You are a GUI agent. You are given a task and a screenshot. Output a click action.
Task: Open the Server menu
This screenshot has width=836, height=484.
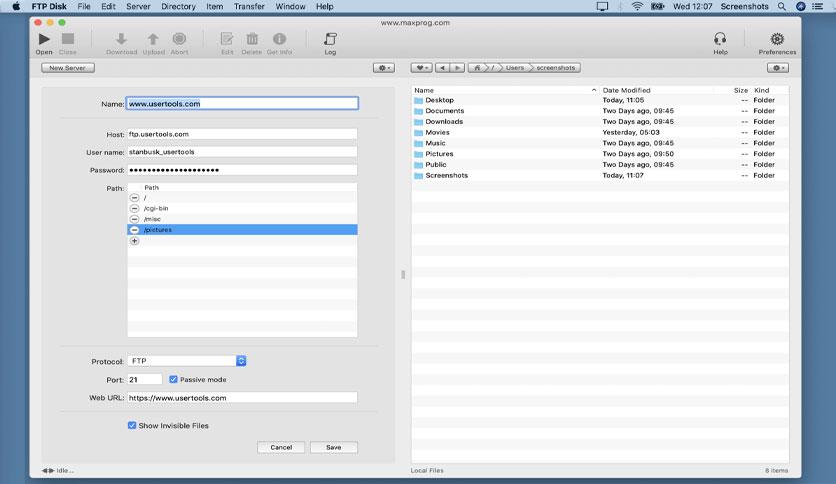click(138, 6)
